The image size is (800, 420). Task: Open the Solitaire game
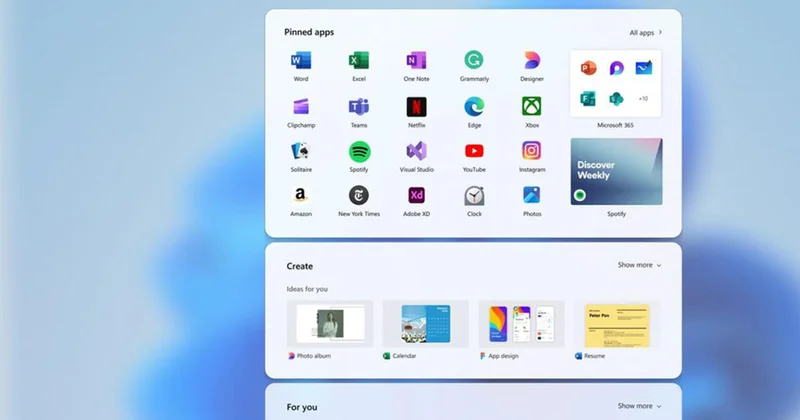coord(301,152)
